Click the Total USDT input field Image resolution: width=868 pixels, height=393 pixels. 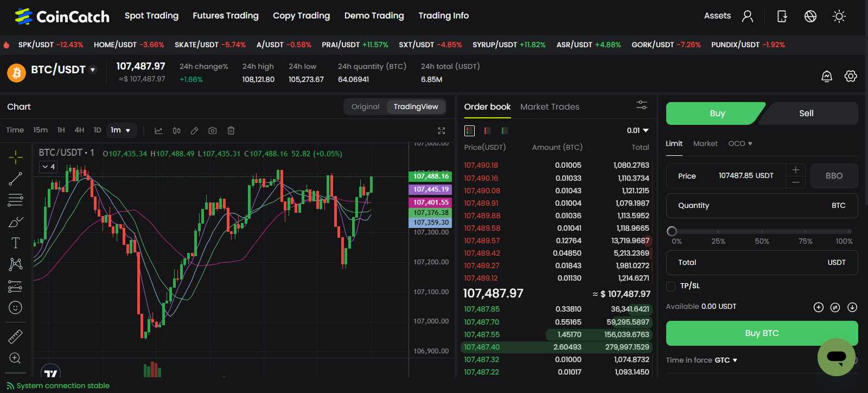click(762, 263)
